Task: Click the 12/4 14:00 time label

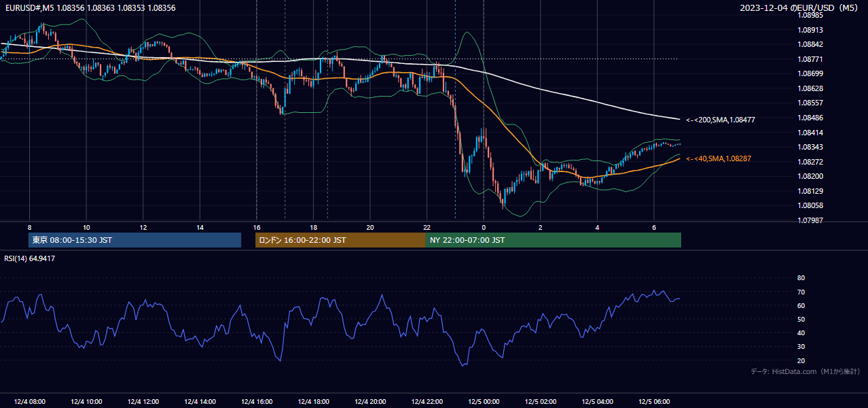Action: (x=200, y=402)
